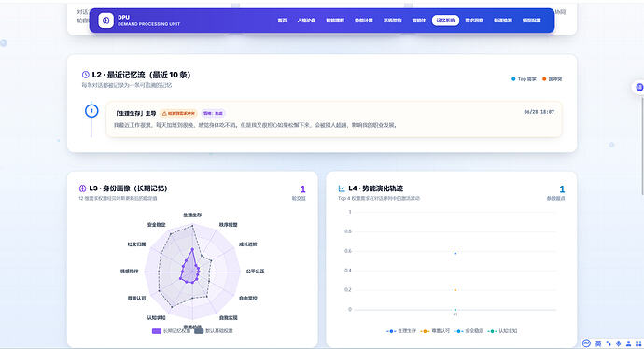Screen dimensions: 644x349
Task: Click the round chat icon in bottom tray
Action: (x=586, y=343)
